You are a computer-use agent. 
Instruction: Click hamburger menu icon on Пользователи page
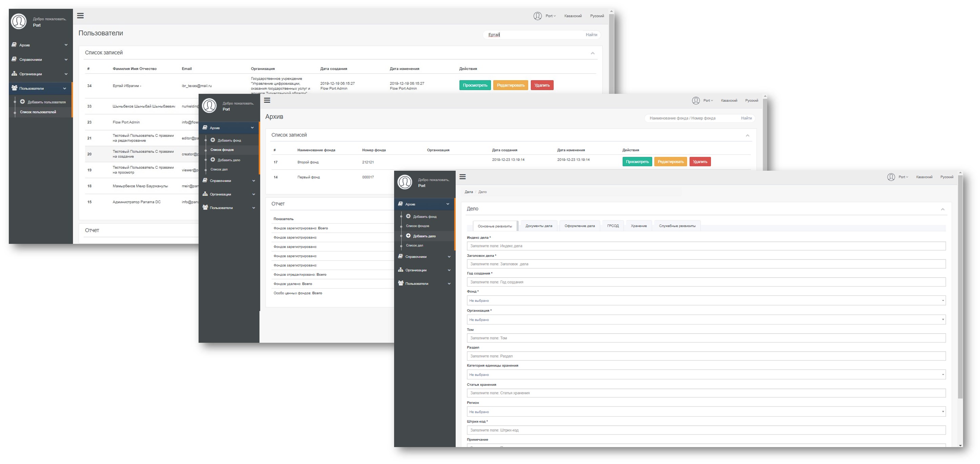pos(80,16)
